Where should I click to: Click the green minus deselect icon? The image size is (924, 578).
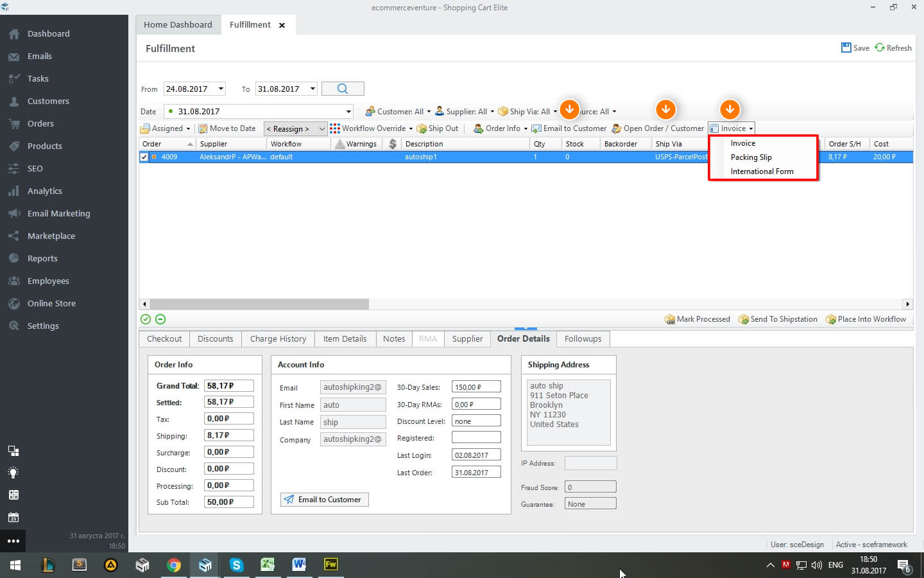tap(160, 319)
